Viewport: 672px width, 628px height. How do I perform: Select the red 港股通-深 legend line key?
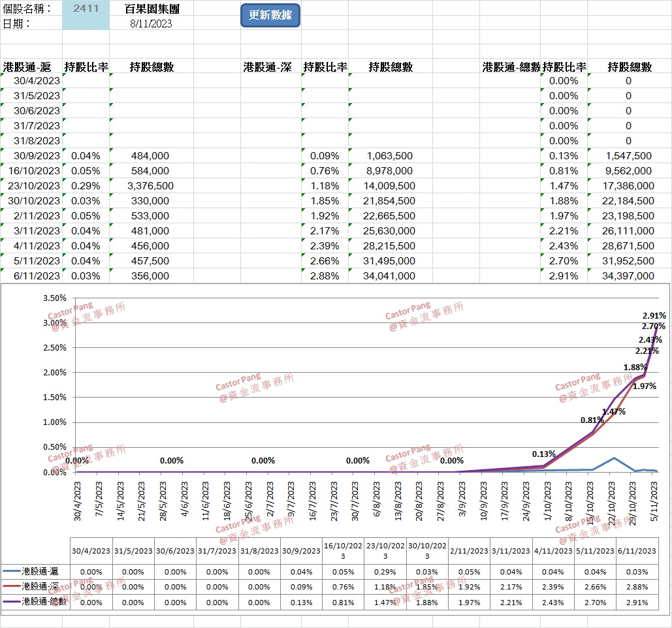[x=12, y=586]
